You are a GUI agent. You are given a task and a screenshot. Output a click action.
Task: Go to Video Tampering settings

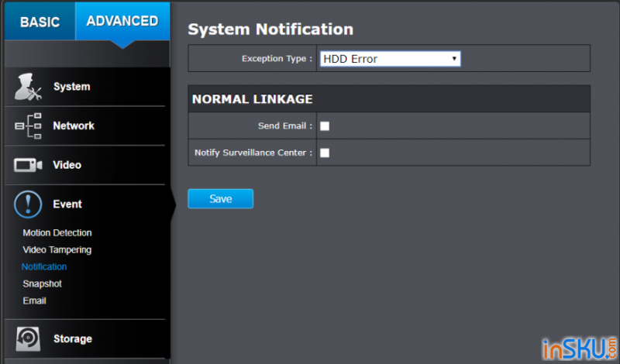tap(57, 250)
